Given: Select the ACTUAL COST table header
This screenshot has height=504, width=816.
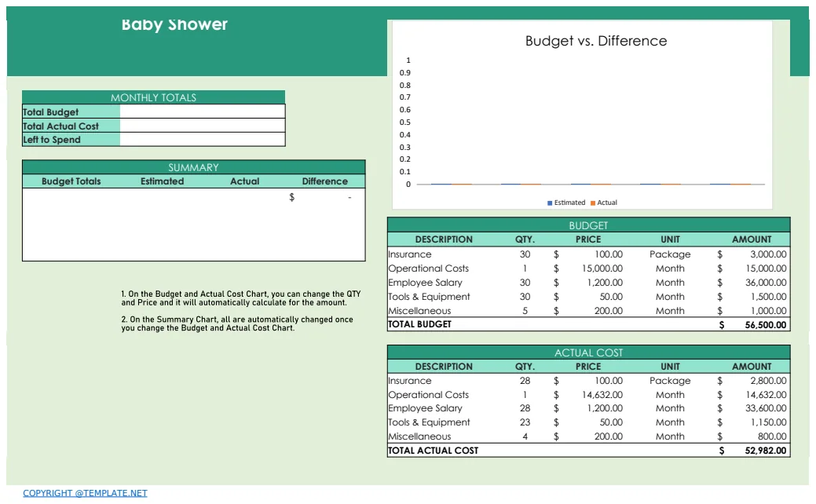Looking at the screenshot, I should click(588, 352).
